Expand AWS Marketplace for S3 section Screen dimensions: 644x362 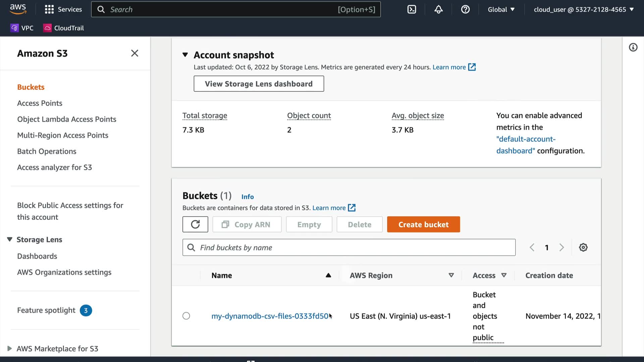tap(10, 349)
